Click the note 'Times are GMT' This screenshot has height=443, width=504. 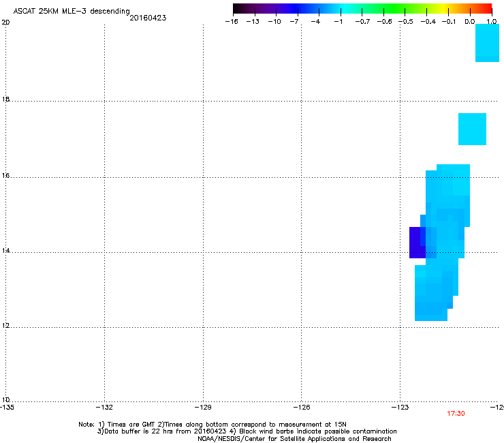point(131,425)
